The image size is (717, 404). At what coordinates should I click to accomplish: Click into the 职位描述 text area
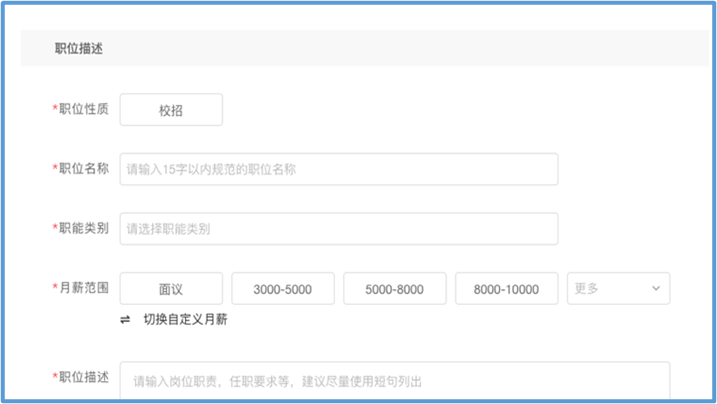(394, 381)
